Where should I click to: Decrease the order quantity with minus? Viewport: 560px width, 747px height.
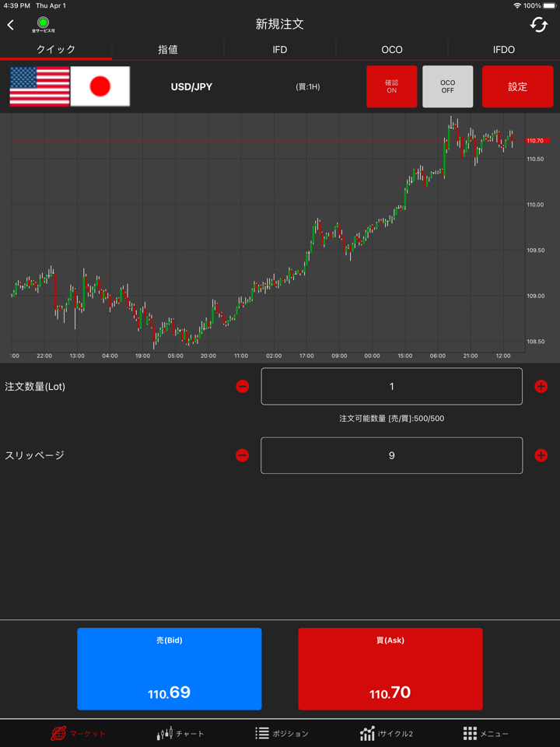pyautogui.click(x=243, y=387)
